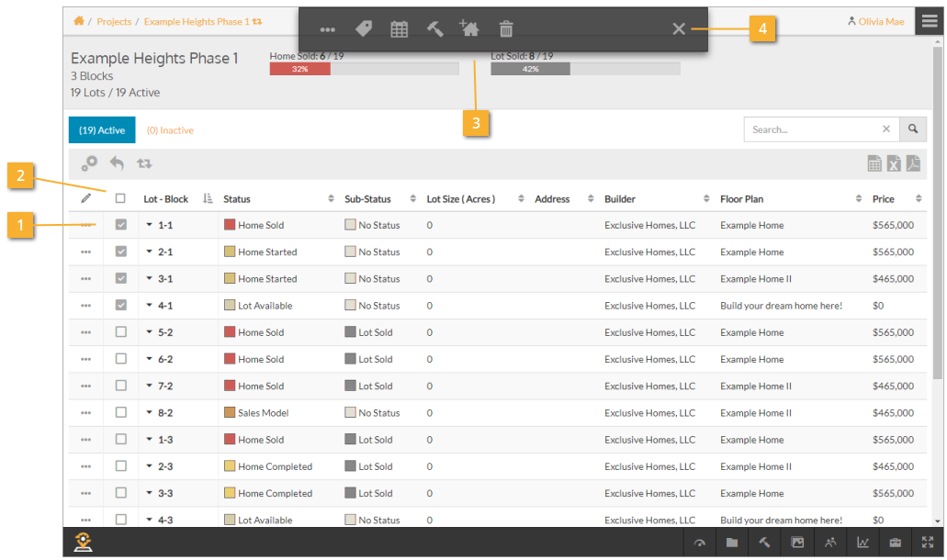Expand the lot 8-2 row arrow
Screen dimensions: 947x560
click(x=150, y=413)
